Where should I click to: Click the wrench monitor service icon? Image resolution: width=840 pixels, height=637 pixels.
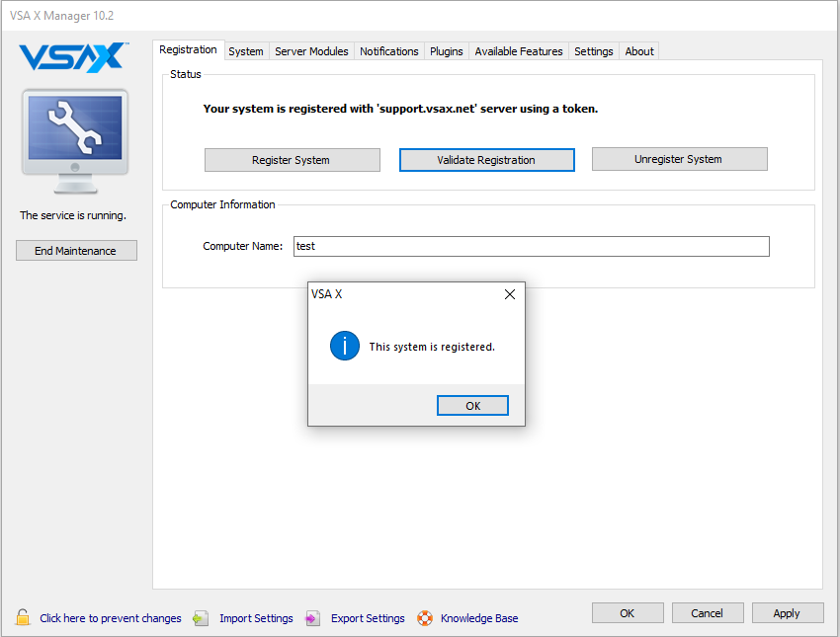click(75, 141)
